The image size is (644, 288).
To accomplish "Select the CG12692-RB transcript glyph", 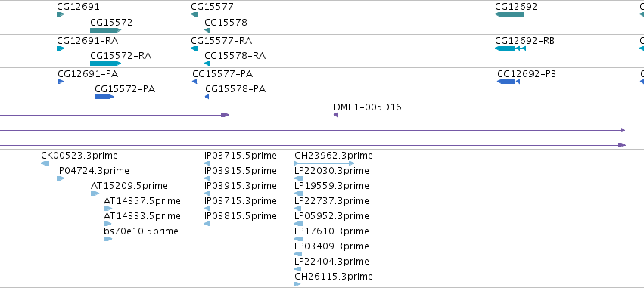I will [x=511, y=48].
